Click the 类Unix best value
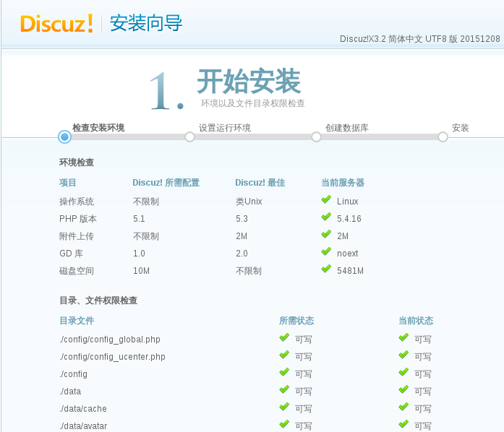This screenshot has width=504, height=432. coord(249,202)
